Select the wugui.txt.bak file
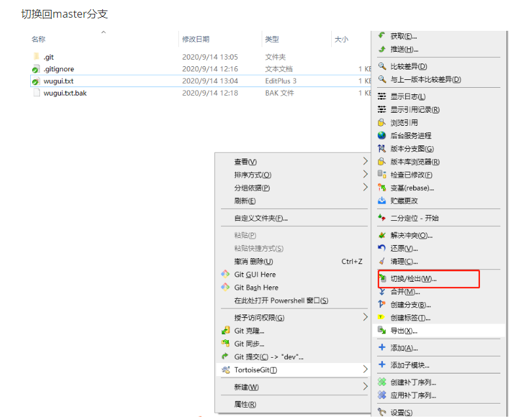 [65, 93]
